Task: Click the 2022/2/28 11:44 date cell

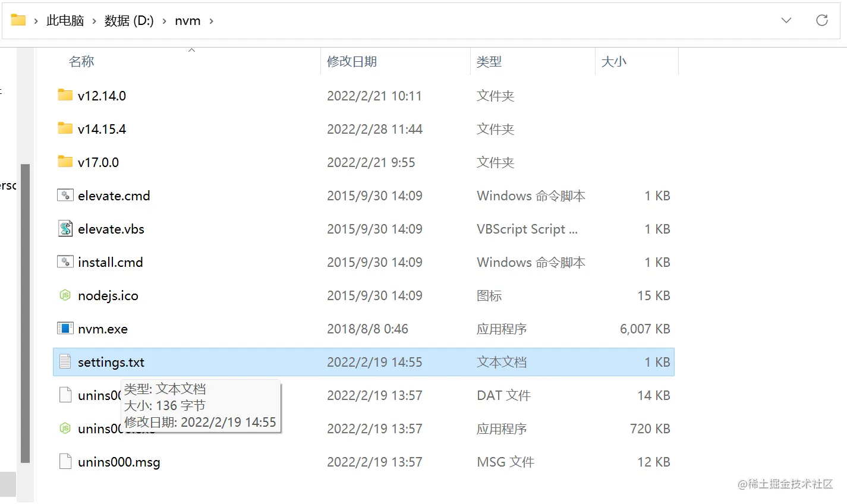Action: point(374,129)
